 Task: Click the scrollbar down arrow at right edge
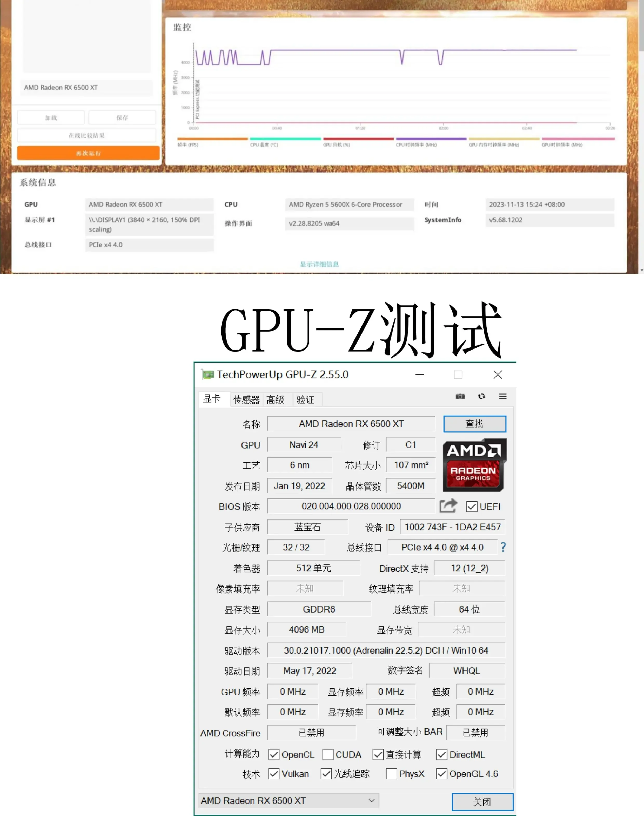641,271
